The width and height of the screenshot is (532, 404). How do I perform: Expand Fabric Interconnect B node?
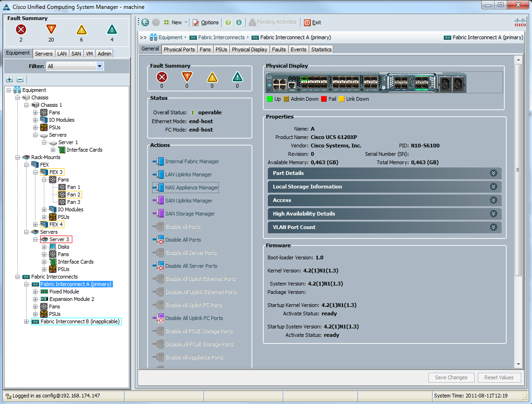(x=27, y=321)
